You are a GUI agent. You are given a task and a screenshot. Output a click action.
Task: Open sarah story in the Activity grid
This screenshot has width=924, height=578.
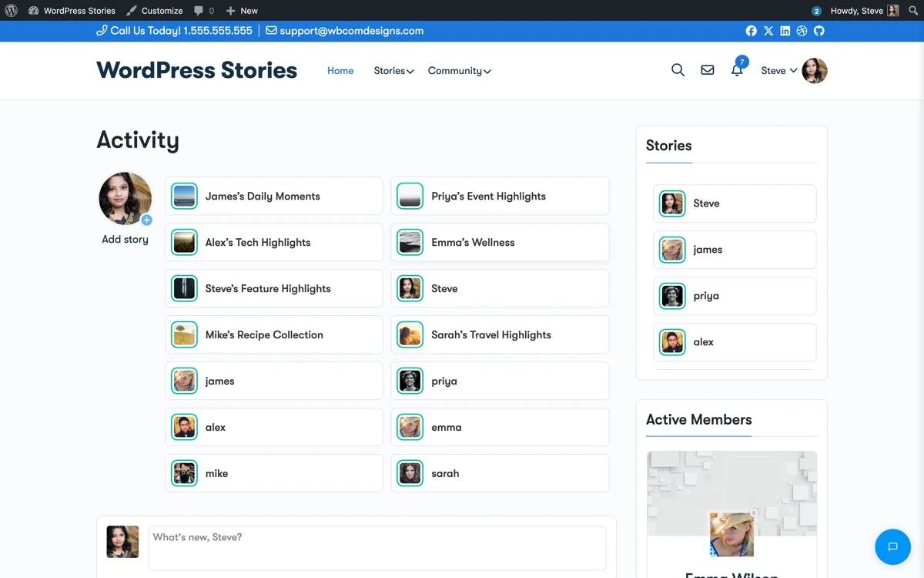[x=500, y=474]
